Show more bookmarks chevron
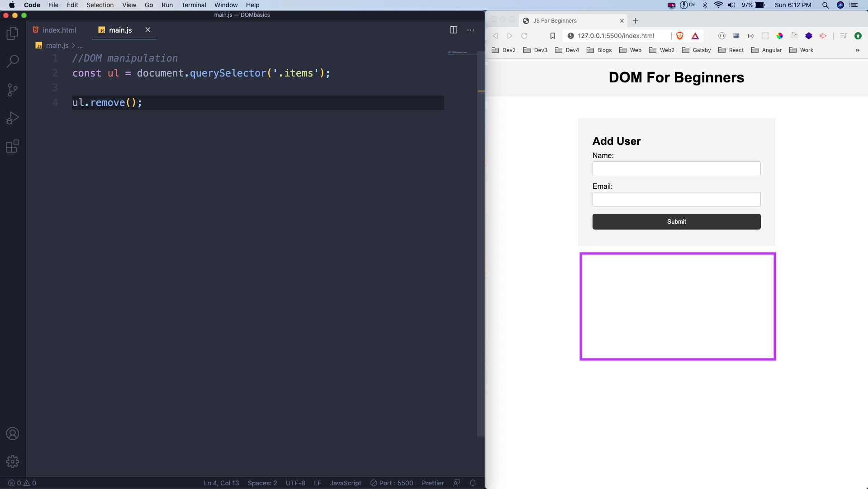The width and height of the screenshot is (868, 489). pyautogui.click(x=857, y=50)
